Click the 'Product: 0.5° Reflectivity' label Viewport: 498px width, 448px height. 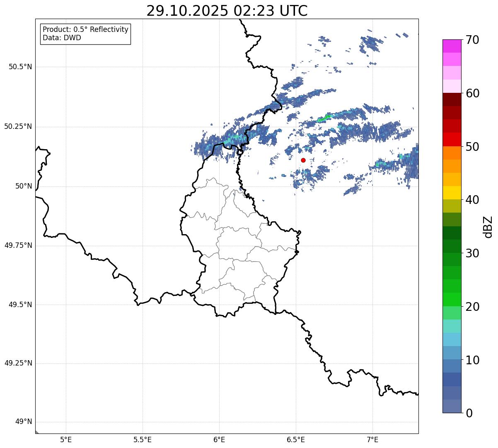coord(86,29)
